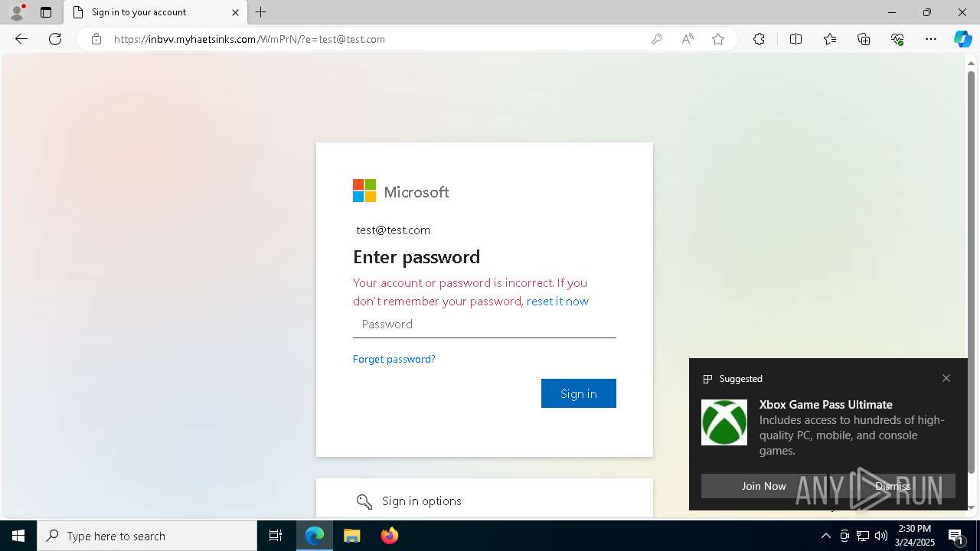
Task: Dismiss the Xbox Game Pass notification
Action: point(893,486)
